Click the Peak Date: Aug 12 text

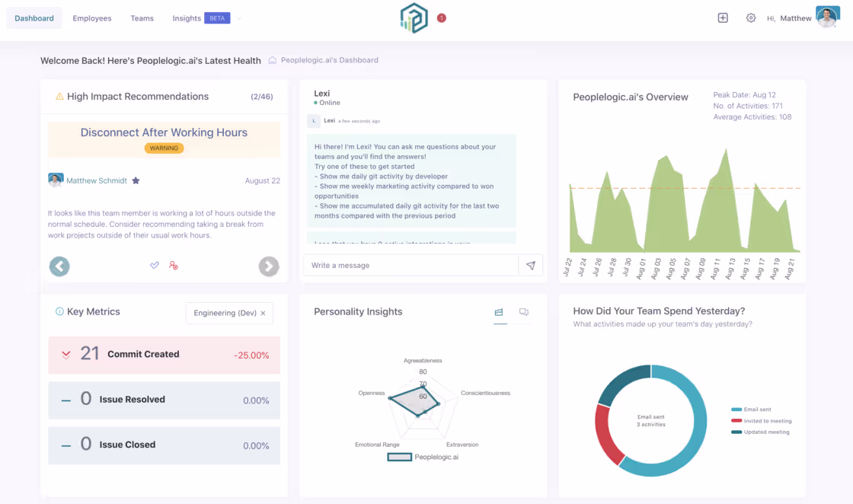coord(744,94)
